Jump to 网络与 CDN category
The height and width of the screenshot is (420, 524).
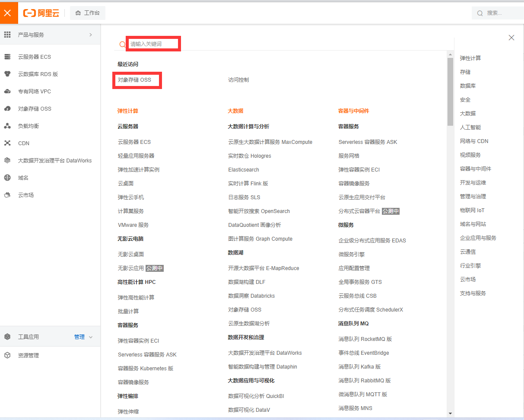tap(474, 141)
